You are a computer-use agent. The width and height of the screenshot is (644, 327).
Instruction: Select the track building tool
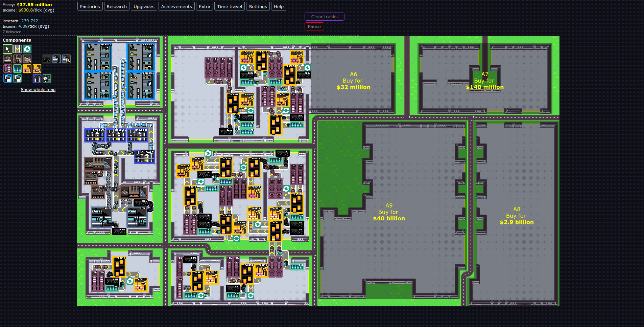point(17,48)
